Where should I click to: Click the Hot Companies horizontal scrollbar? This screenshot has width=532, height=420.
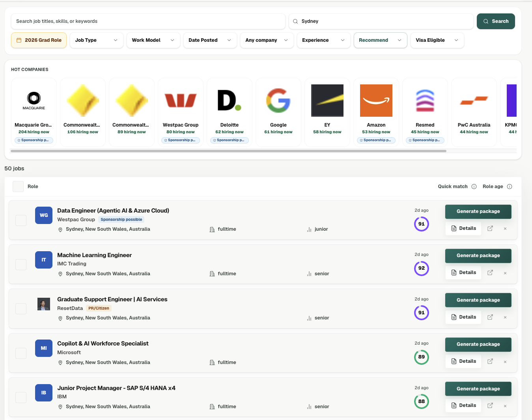coord(228,151)
